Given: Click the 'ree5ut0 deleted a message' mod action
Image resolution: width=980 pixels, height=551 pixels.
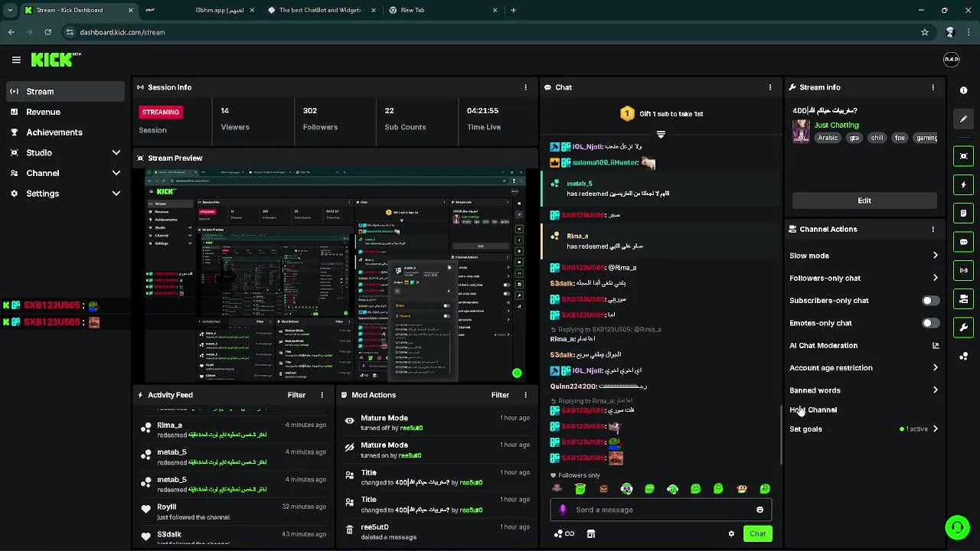Looking at the screenshot, I should coord(436,532).
